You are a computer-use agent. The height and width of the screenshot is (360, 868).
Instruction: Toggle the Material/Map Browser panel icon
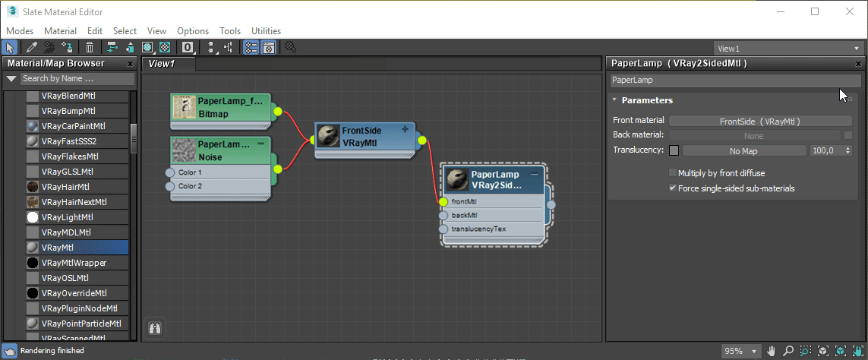[x=251, y=48]
